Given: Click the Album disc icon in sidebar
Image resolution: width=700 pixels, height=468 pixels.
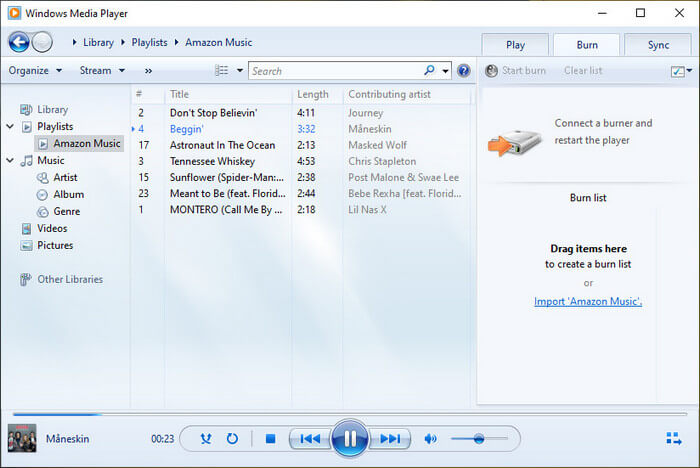Looking at the screenshot, I should point(42,195).
